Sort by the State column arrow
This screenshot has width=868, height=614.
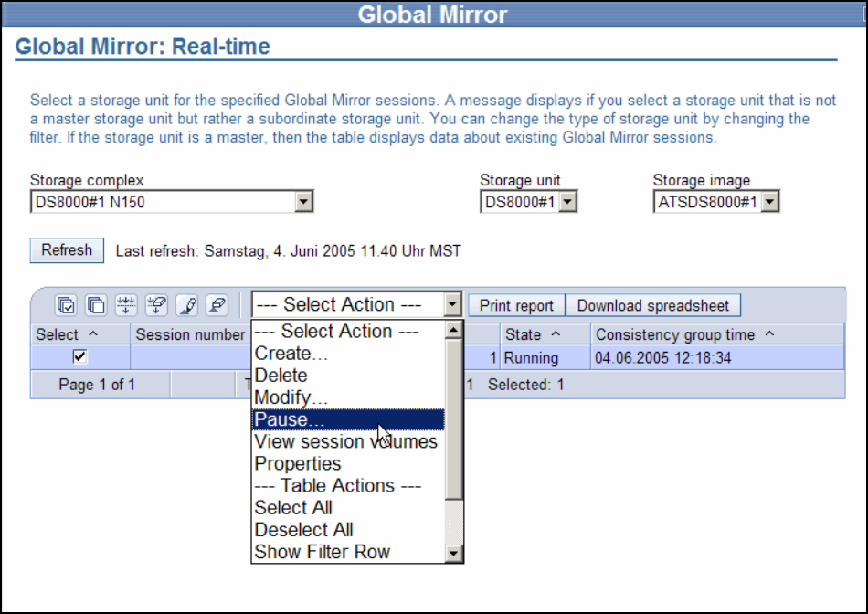point(556,335)
